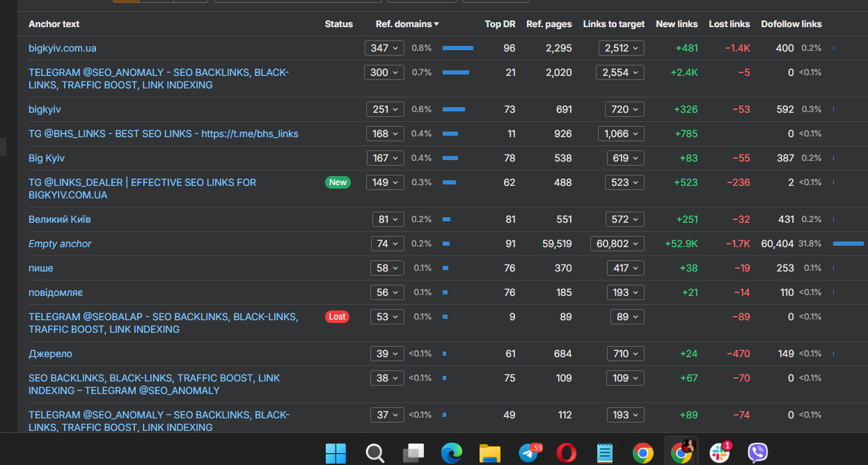The image size is (868, 465).
Task: Open the anchor link 'bigkyiv'
Action: (x=45, y=109)
